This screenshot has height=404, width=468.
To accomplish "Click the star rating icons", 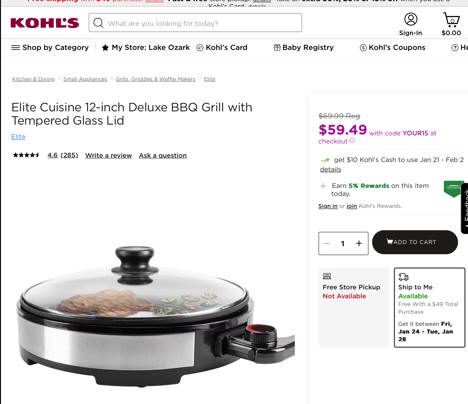I will 26,155.
